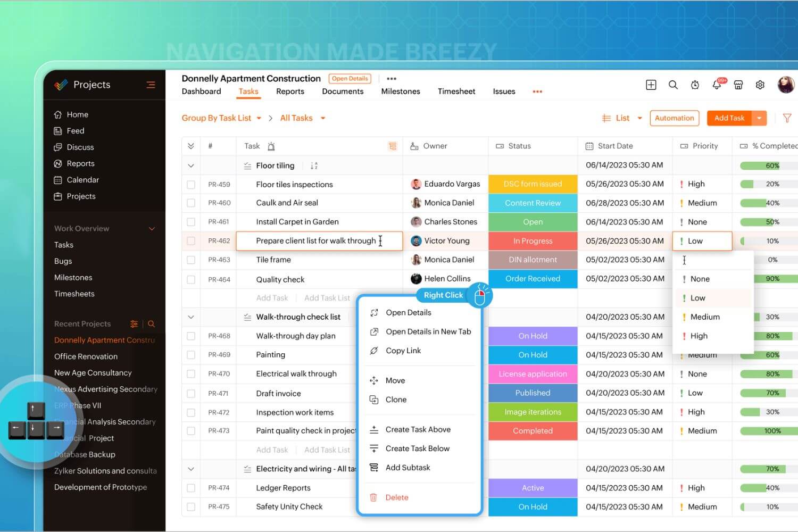798x532 pixels.
Task: Open New Age Consultancy project
Action: coord(93,373)
